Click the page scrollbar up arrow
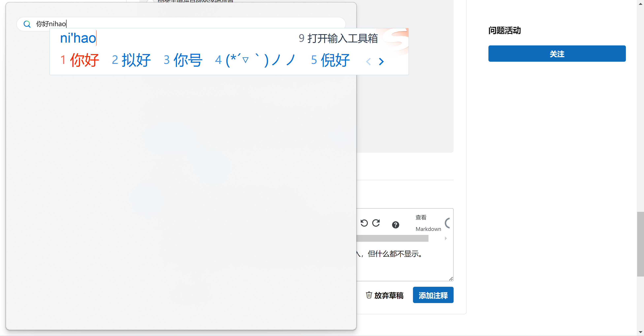644x336 pixels. click(x=640, y=4)
